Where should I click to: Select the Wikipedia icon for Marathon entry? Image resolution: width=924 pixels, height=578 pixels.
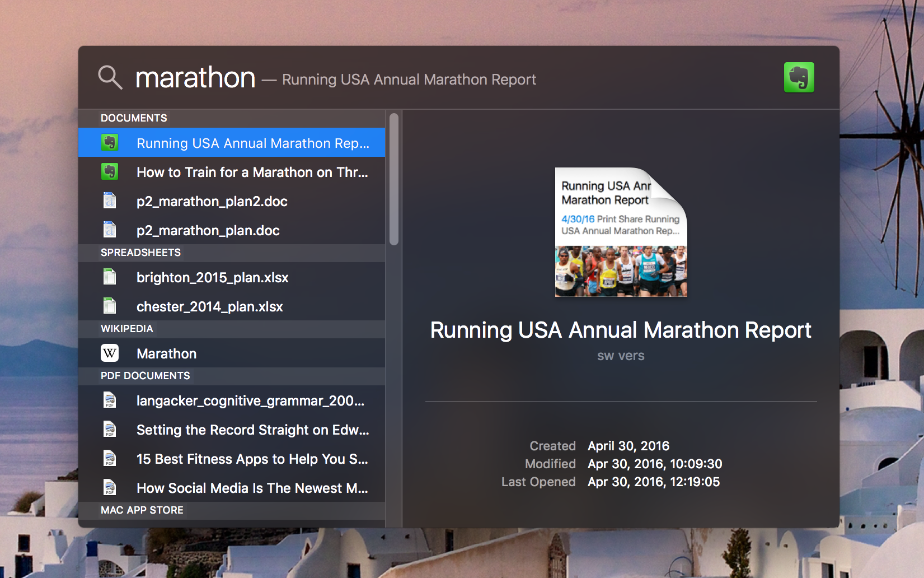tap(110, 353)
